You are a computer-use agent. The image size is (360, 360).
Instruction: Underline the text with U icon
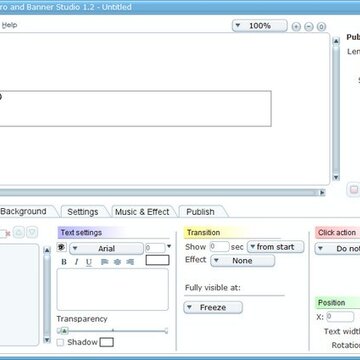pyautogui.click(x=89, y=262)
